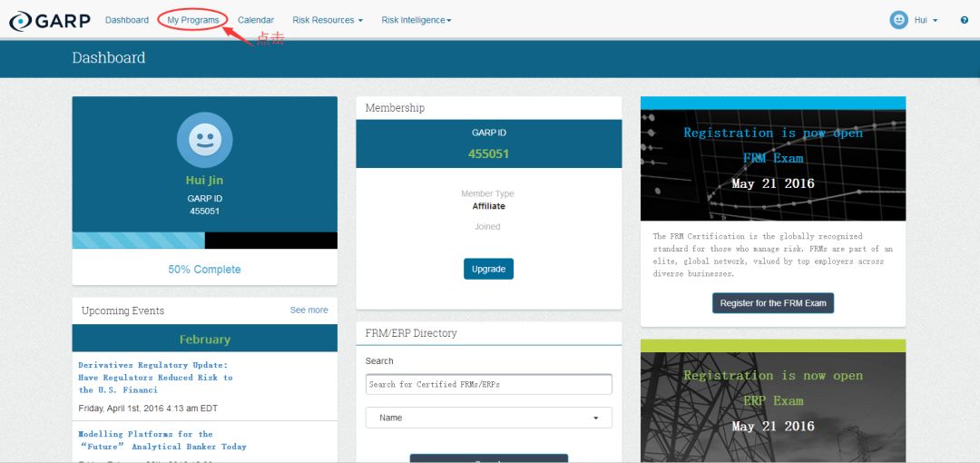Click See more in Upcoming Events

tap(309, 310)
